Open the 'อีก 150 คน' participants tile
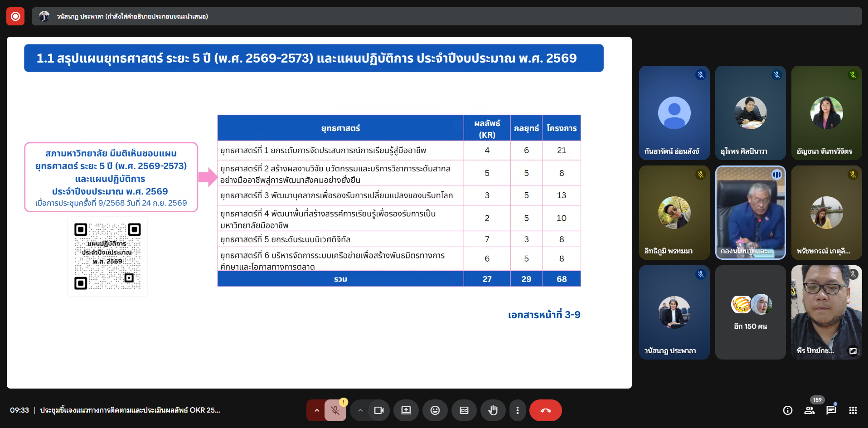This screenshot has width=868, height=428. (x=750, y=312)
